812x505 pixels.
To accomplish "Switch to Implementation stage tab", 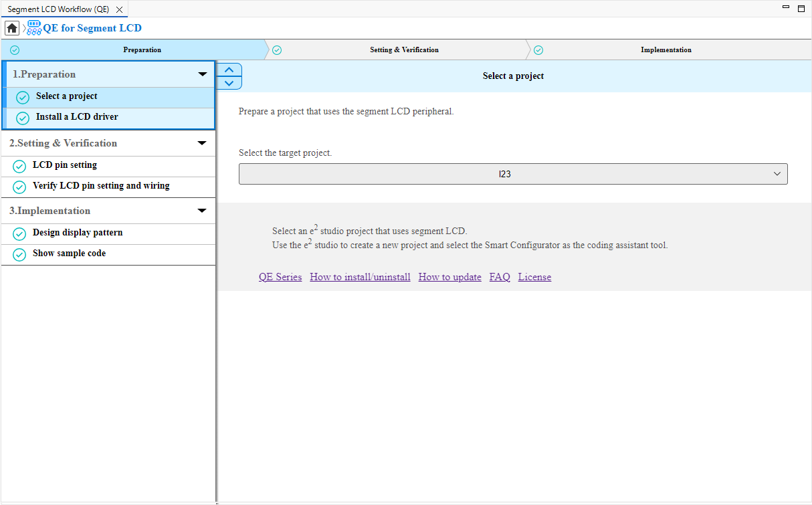I will tap(666, 50).
